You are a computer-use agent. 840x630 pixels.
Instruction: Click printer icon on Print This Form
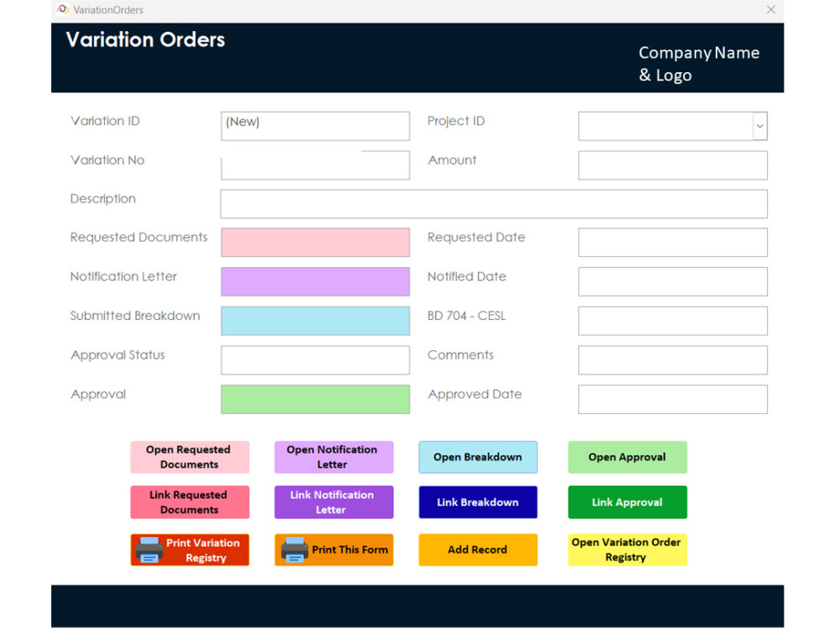click(x=294, y=549)
